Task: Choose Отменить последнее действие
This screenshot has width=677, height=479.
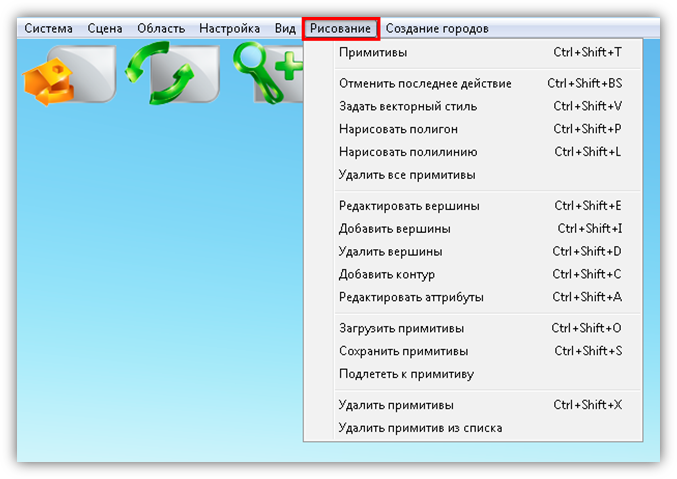Action: [425, 83]
